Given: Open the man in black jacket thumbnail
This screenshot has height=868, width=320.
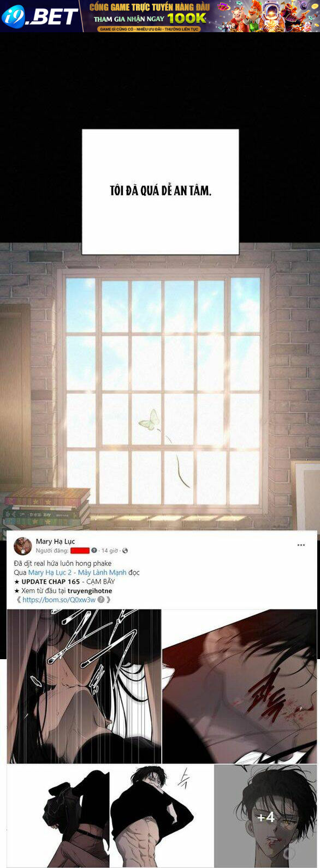Looking at the screenshot, I should click(x=58, y=816).
